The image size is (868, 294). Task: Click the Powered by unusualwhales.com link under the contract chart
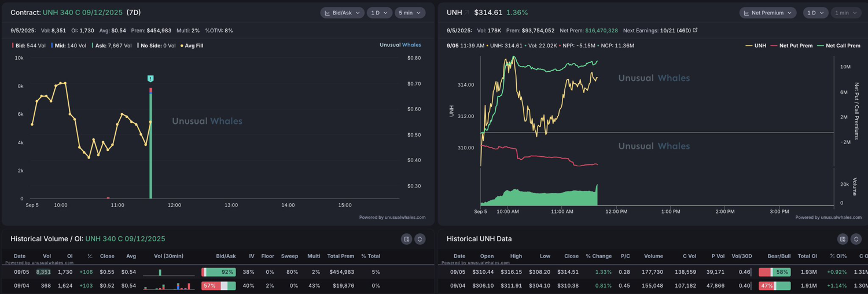[x=392, y=218]
